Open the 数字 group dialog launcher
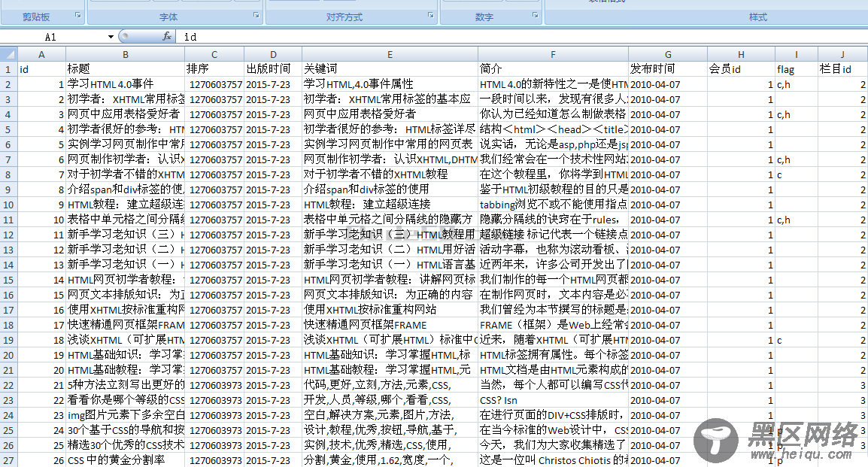Screen dimensions: 868x467 tap(536, 16)
